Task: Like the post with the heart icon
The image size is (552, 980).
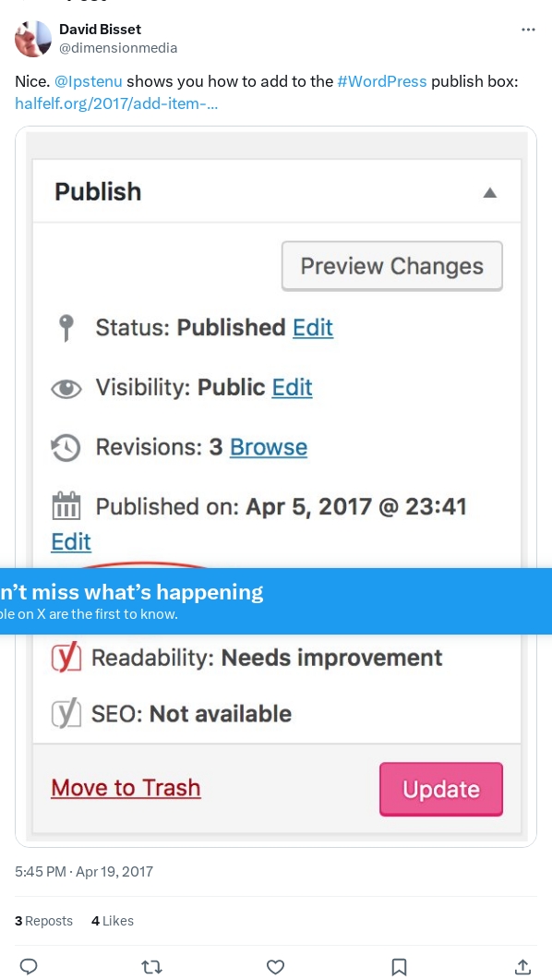Action: pyautogui.click(x=275, y=967)
